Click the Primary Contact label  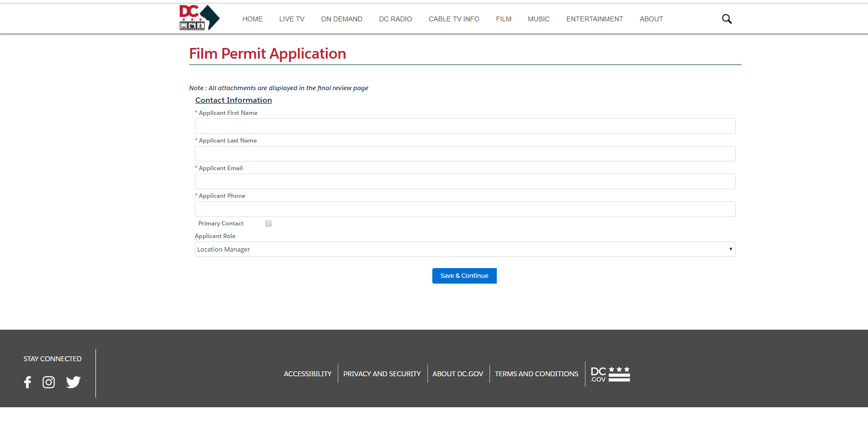pyautogui.click(x=221, y=223)
